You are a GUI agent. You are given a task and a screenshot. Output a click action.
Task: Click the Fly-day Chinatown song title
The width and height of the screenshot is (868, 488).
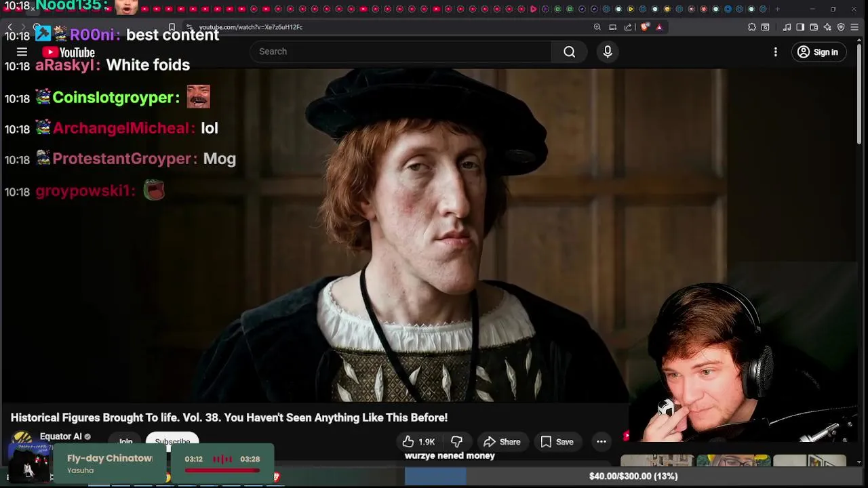tap(110, 458)
